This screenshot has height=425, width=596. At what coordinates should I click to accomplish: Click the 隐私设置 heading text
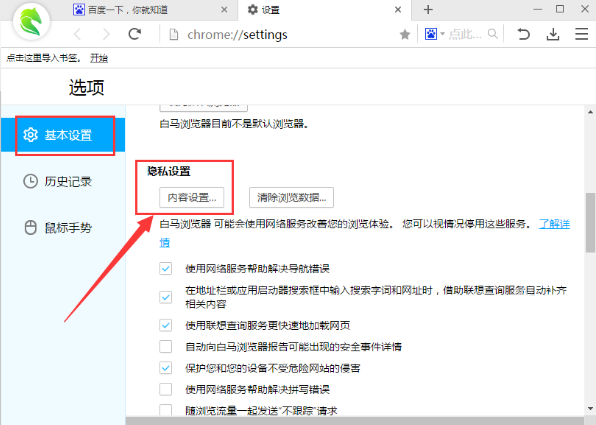click(169, 171)
